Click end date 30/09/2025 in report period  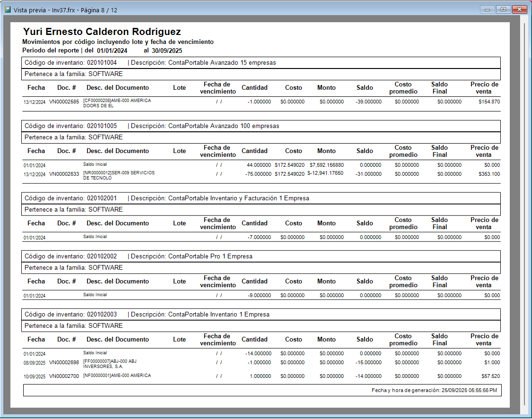(x=167, y=51)
